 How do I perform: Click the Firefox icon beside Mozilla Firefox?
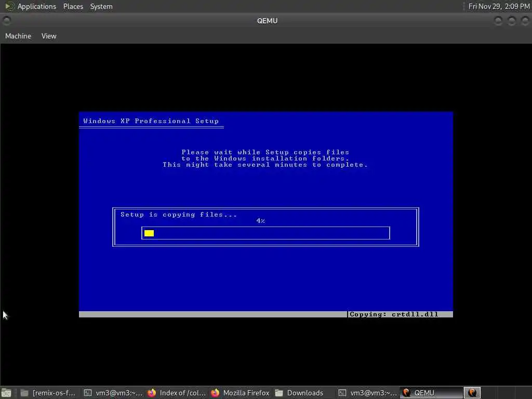point(215,393)
